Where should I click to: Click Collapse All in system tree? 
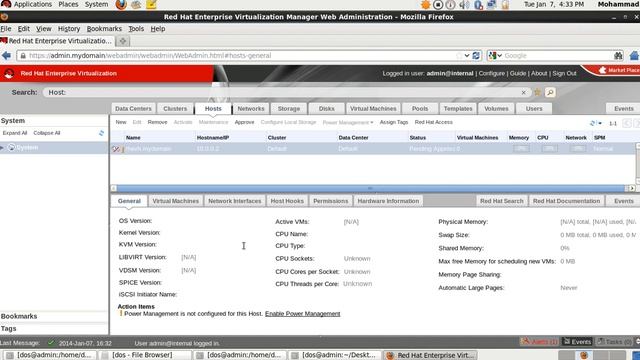point(47,133)
